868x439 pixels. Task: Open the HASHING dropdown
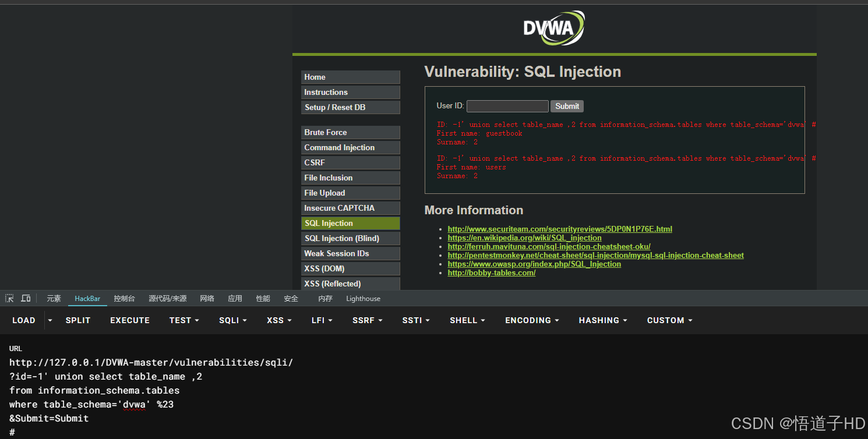pos(603,320)
